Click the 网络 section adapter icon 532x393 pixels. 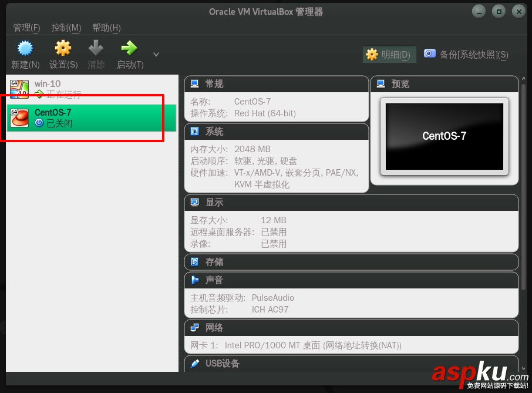coord(196,327)
